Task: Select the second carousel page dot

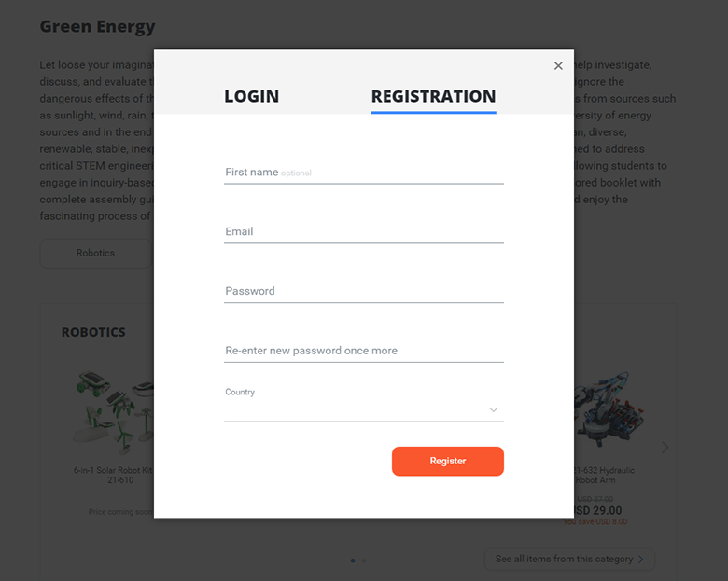Action: [x=364, y=560]
